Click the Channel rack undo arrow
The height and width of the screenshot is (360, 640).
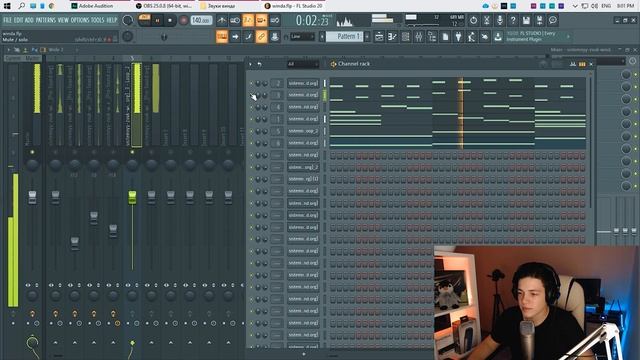tap(260, 64)
